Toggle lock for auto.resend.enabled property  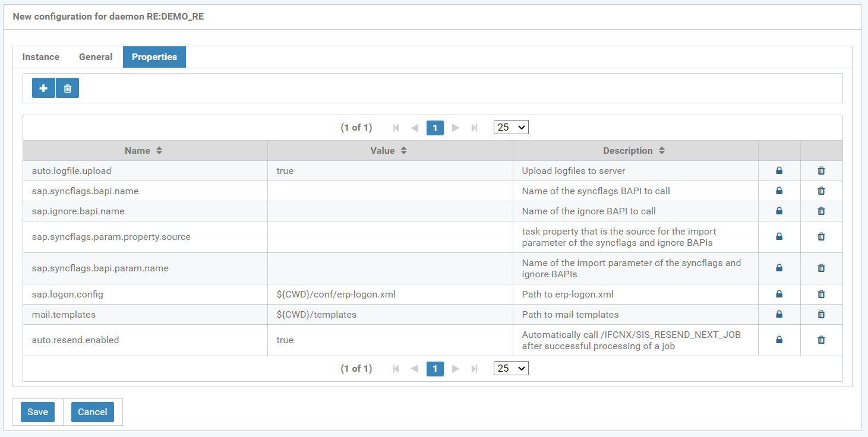click(x=779, y=340)
